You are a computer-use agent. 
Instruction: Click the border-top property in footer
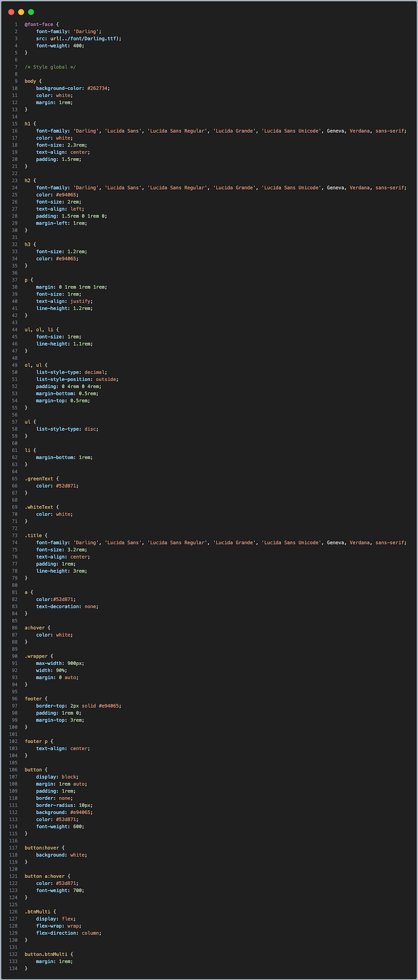50,706
